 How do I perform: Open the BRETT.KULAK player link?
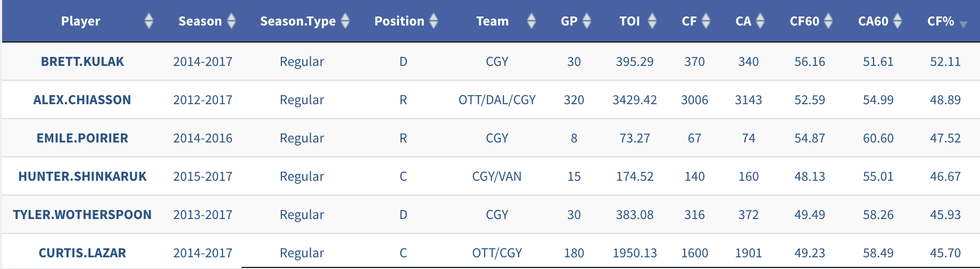click(82, 62)
